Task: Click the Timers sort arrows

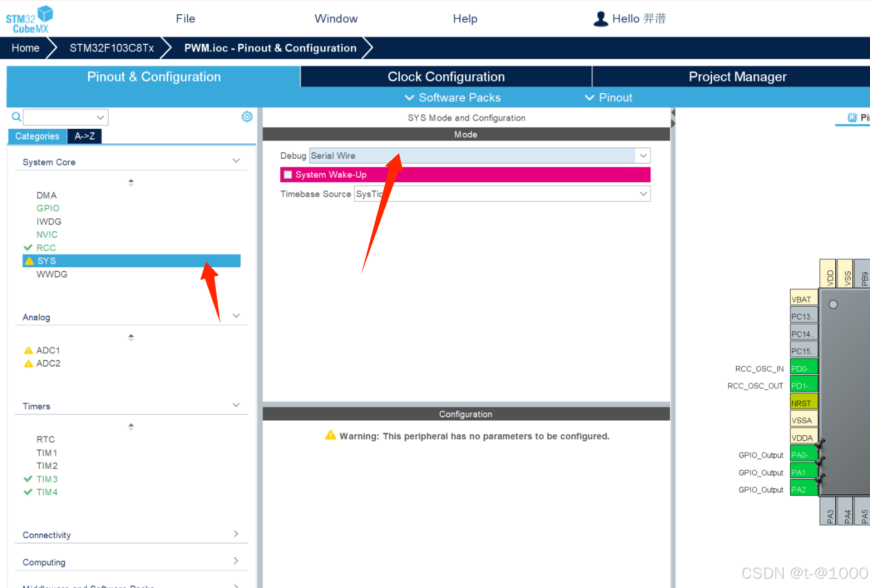Action: pyautogui.click(x=131, y=426)
